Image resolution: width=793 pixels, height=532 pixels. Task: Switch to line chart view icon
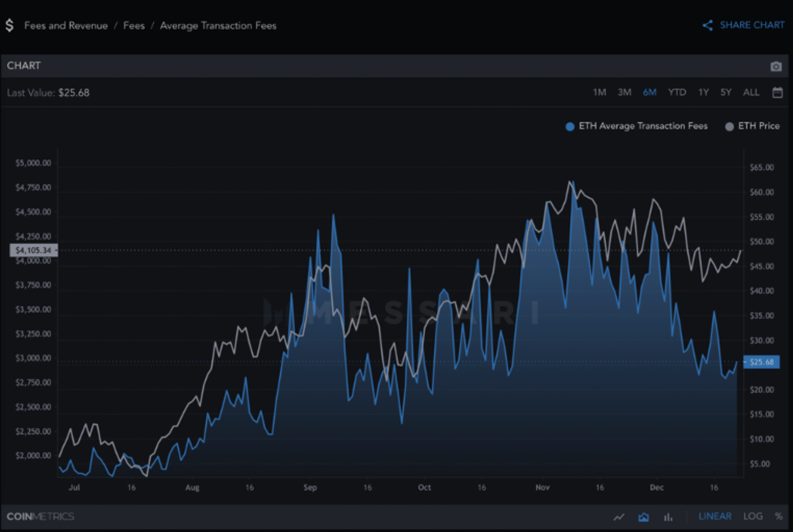(x=619, y=517)
